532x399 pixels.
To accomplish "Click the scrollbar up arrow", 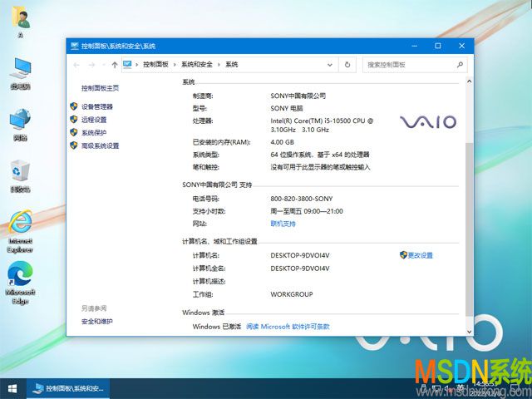I will pyautogui.click(x=469, y=81).
